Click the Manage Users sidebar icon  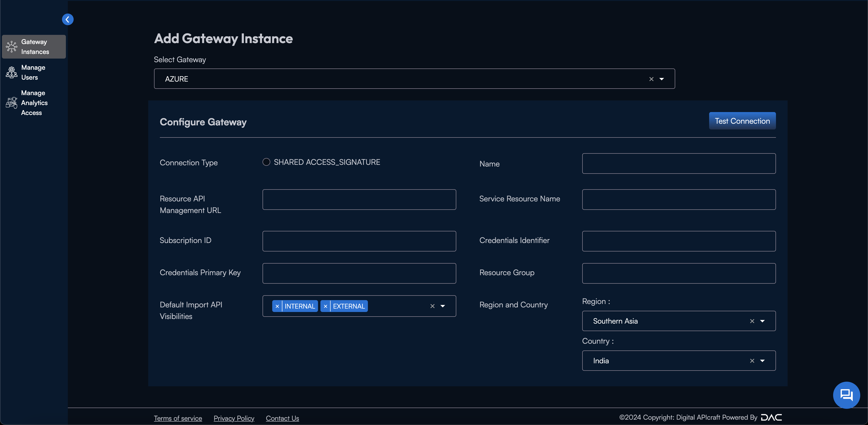[11, 72]
